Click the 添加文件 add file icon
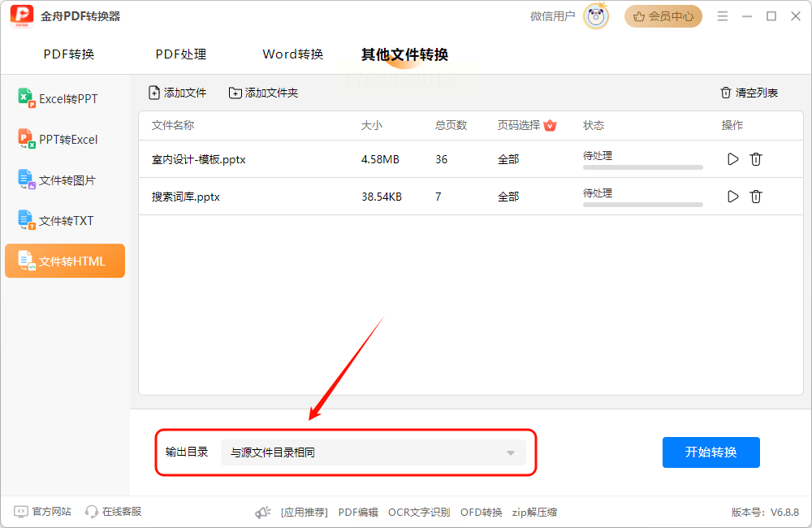The height and width of the screenshot is (528, 812). [x=154, y=93]
